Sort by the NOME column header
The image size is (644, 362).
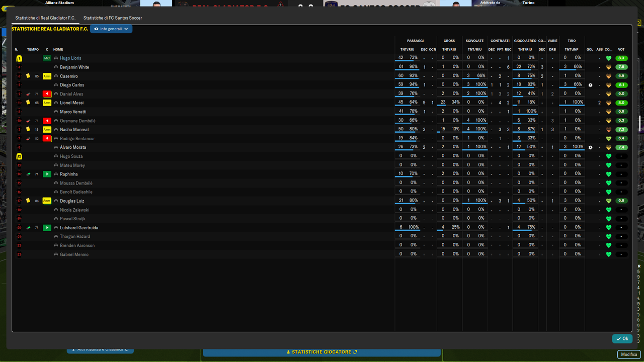click(58, 49)
